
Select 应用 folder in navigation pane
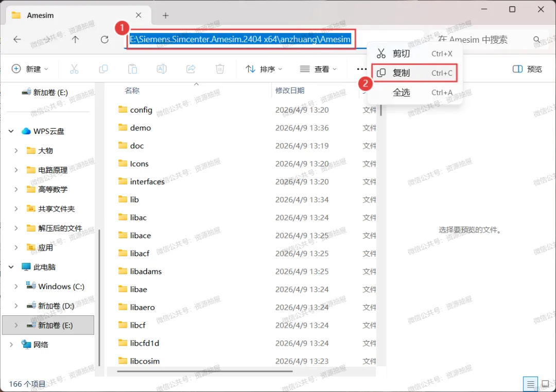tap(40, 248)
